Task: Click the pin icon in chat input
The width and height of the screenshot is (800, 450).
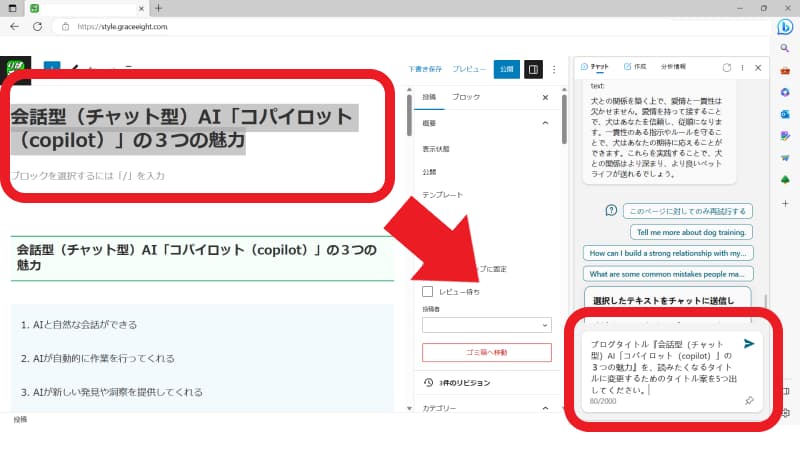Action: point(749,401)
